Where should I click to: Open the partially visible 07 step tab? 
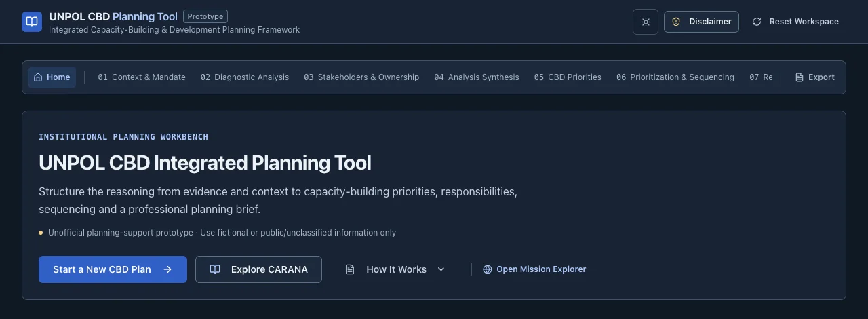tap(761, 77)
